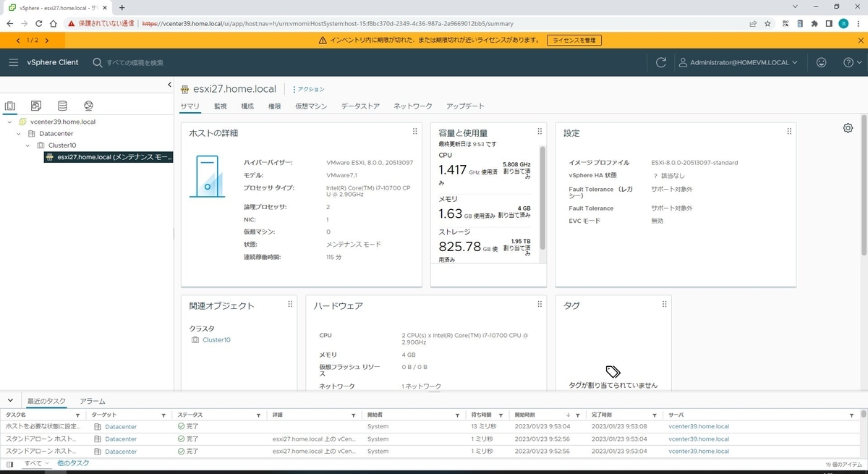Filter the Initiator (開始者) column
The width and height of the screenshot is (868, 474).
(457, 415)
